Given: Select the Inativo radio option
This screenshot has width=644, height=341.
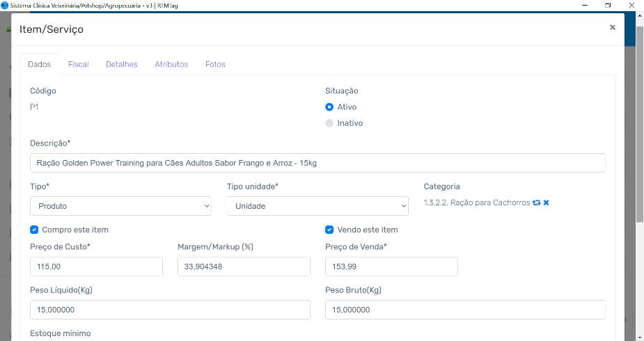Looking at the screenshot, I should 329,123.
